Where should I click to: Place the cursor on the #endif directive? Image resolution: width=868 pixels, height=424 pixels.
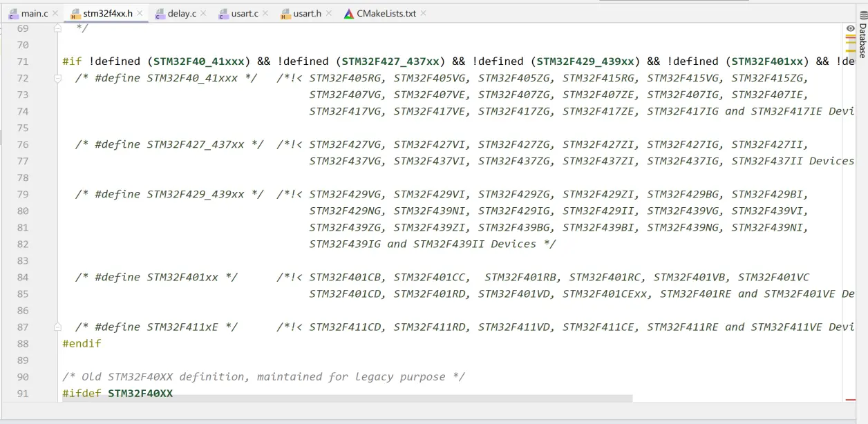(x=82, y=343)
